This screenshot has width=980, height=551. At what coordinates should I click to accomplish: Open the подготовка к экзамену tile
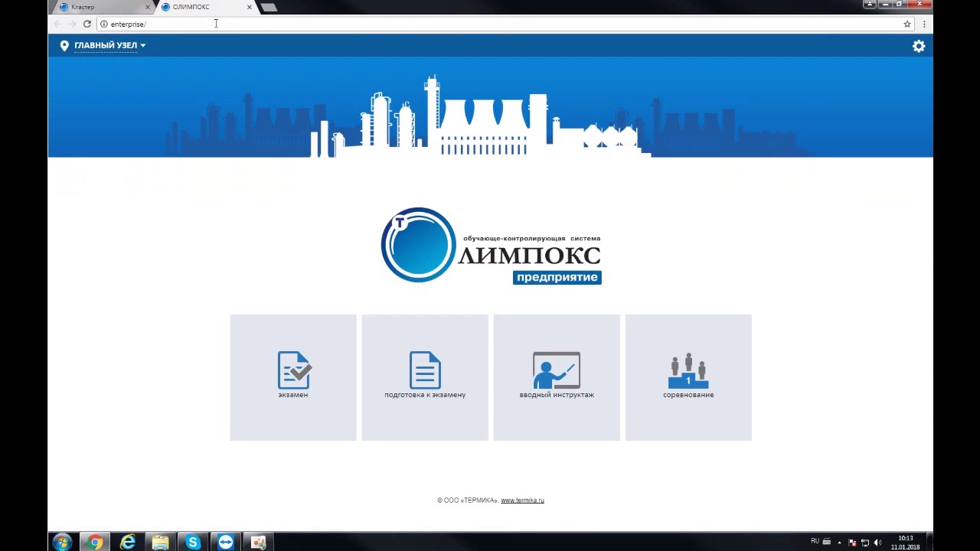(425, 377)
